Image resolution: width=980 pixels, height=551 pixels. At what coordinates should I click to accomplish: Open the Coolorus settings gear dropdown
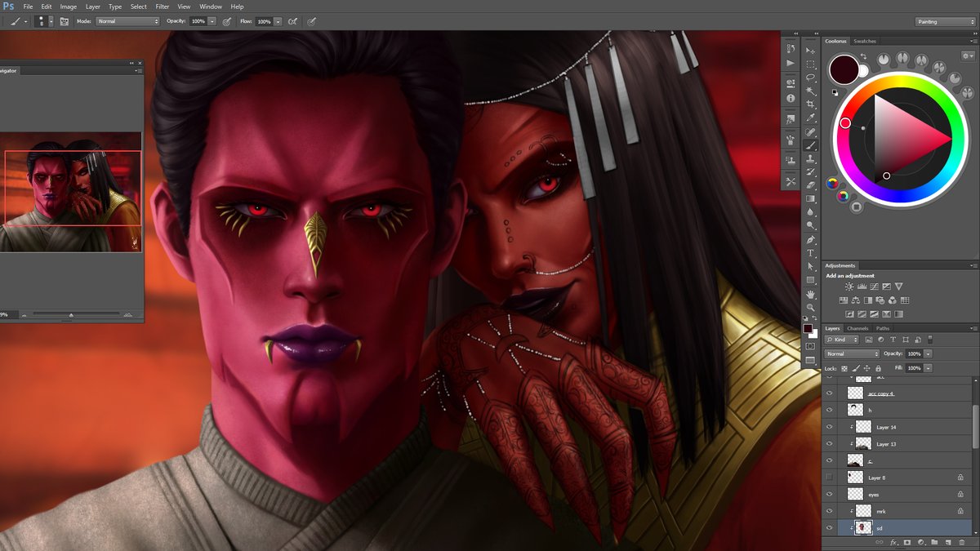969,56
